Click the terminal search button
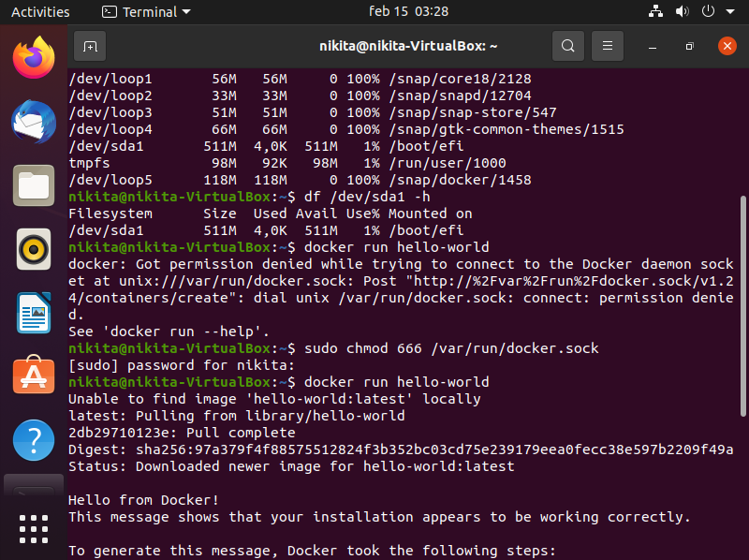 568,46
